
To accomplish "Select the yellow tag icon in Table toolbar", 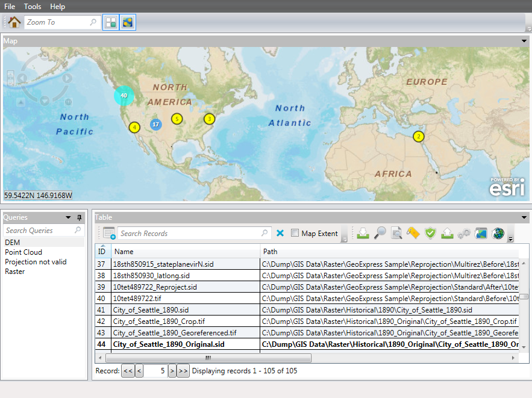I will (413, 233).
